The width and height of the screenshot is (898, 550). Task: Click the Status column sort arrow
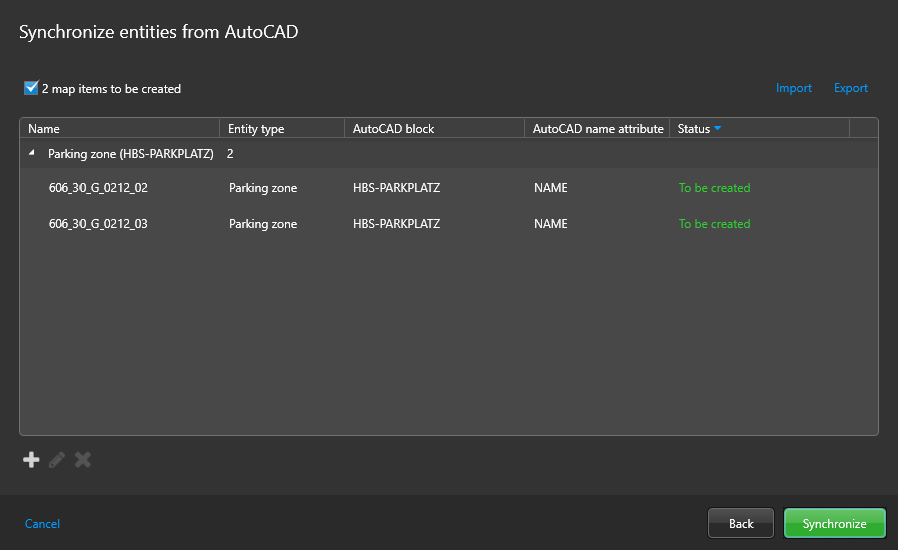pyautogui.click(x=717, y=129)
